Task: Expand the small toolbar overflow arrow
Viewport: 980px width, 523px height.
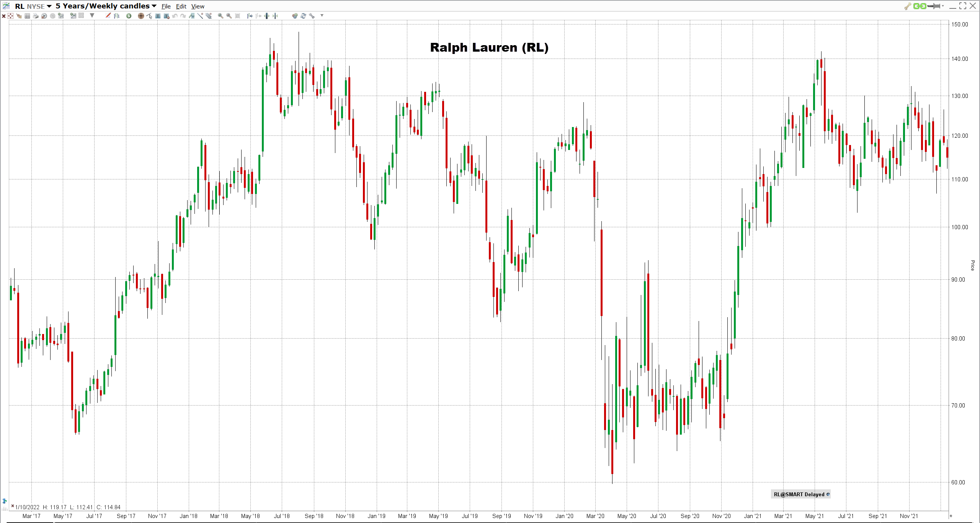Action: [322, 16]
